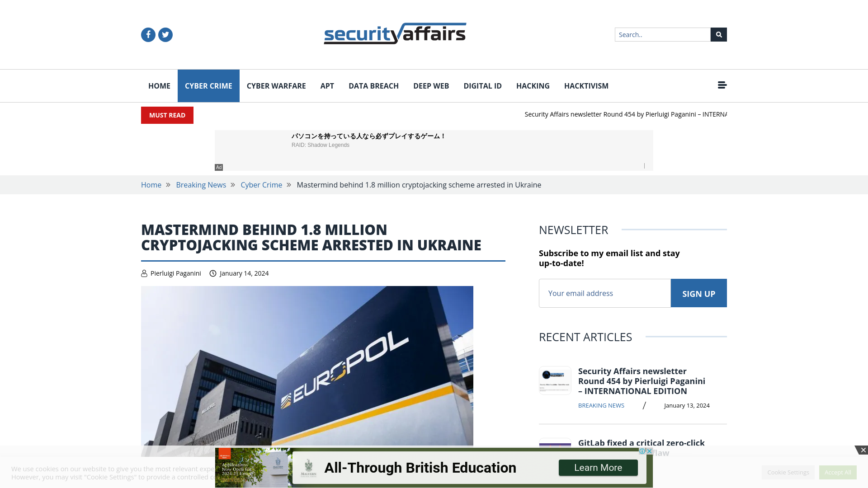Click the SIGN UP newsletter button

pyautogui.click(x=698, y=292)
